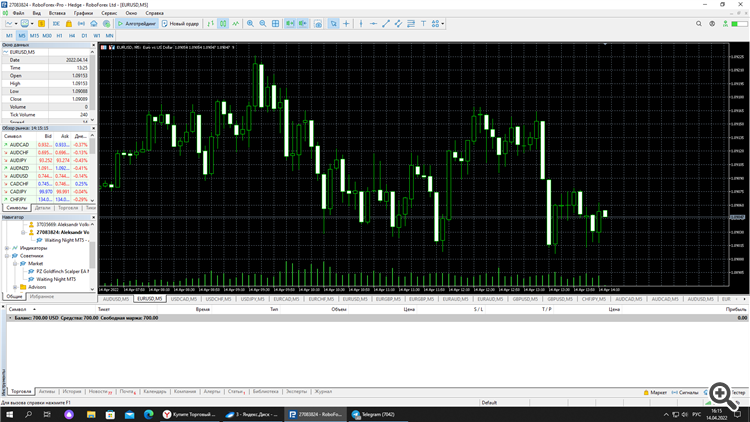The height and width of the screenshot is (422, 750).
Task: Zoom in on the chart
Action: [250, 23]
